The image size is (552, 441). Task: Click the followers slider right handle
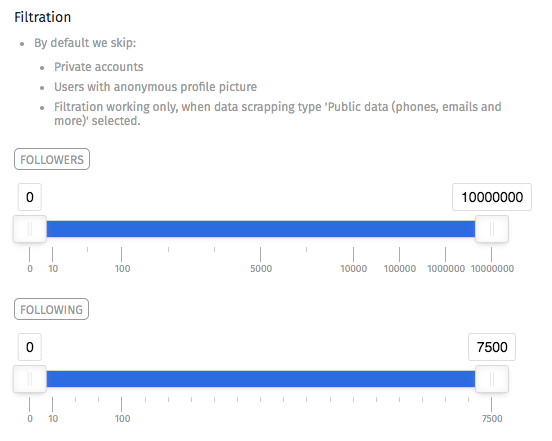[x=492, y=229]
